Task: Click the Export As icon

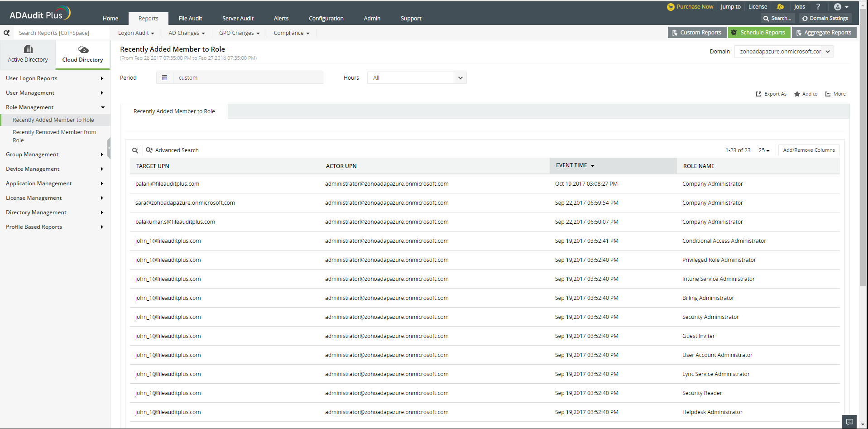Action: click(x=758, y=94)
